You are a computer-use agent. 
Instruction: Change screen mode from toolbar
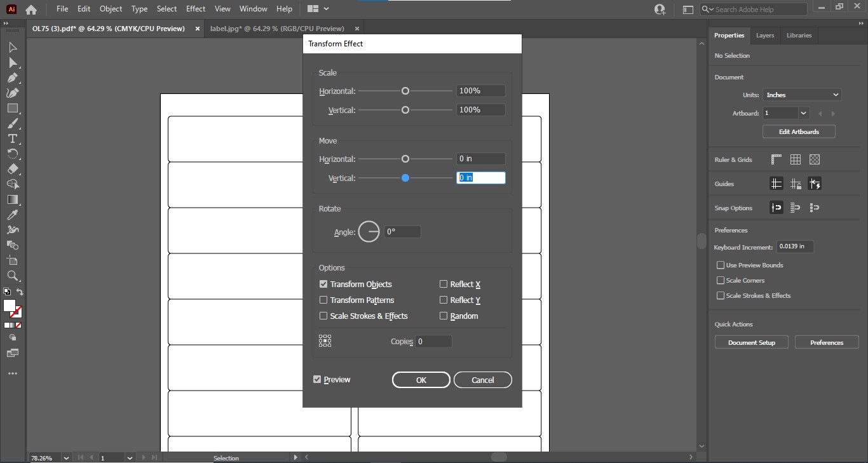12,352
